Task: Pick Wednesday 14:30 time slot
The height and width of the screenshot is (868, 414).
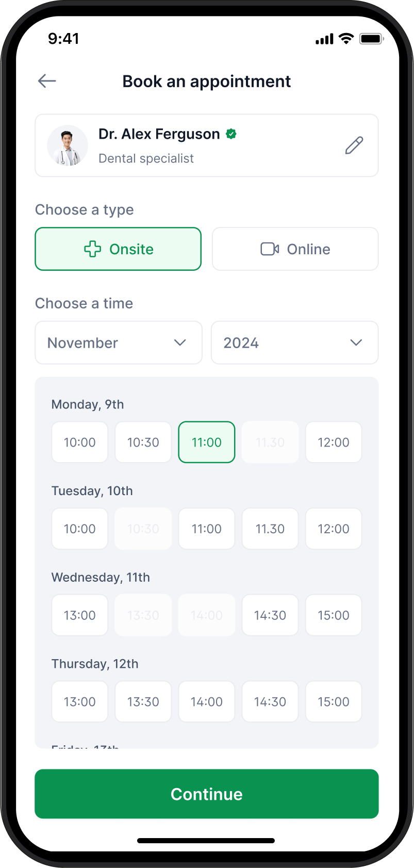Action: (270, 615)
